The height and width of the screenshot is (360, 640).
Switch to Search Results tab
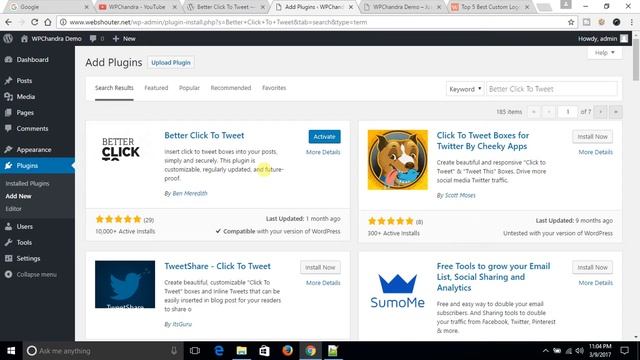(114, 88)
